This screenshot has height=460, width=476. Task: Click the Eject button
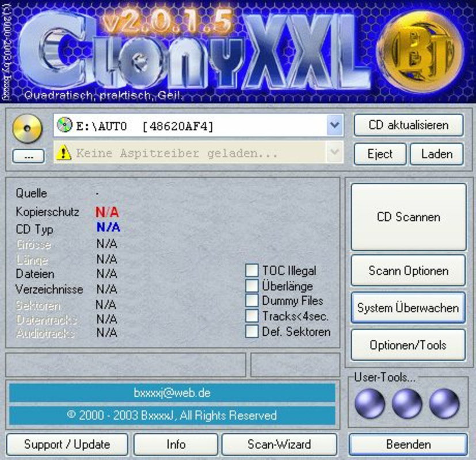(380, 154)
